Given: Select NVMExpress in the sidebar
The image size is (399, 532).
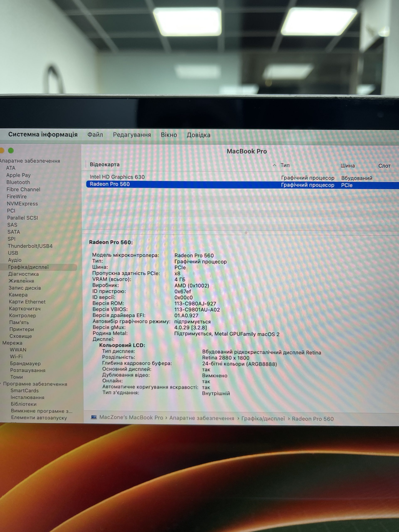Looking at the screenshot, I should point(22,204).
